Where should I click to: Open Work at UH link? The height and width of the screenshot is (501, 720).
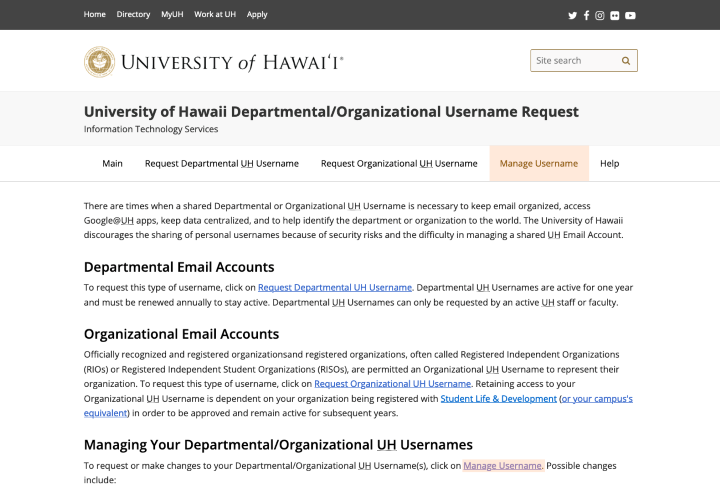tap(215, 14)
